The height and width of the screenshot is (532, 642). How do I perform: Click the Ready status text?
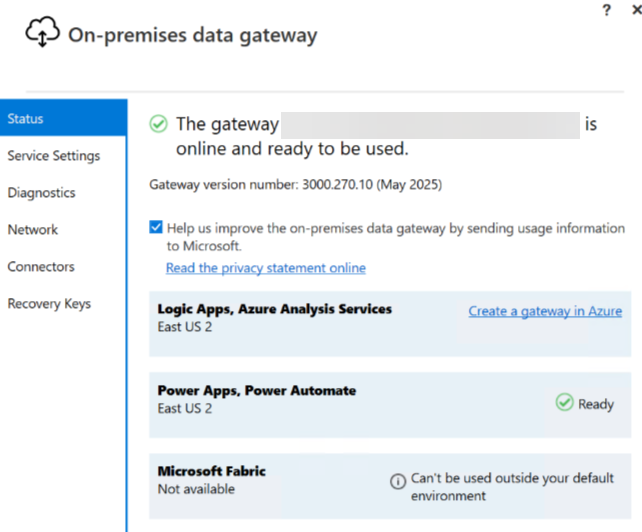[x=596, y=404]
